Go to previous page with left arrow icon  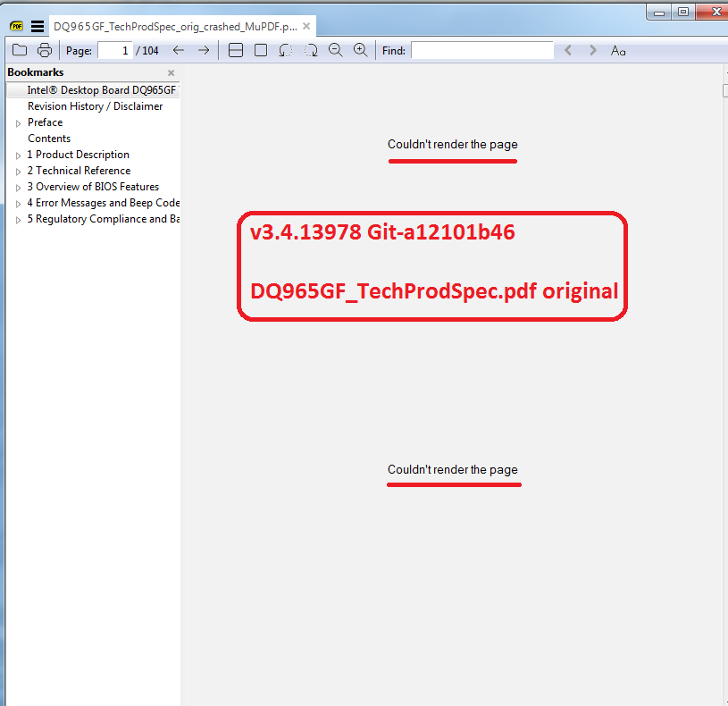[179, 50]
